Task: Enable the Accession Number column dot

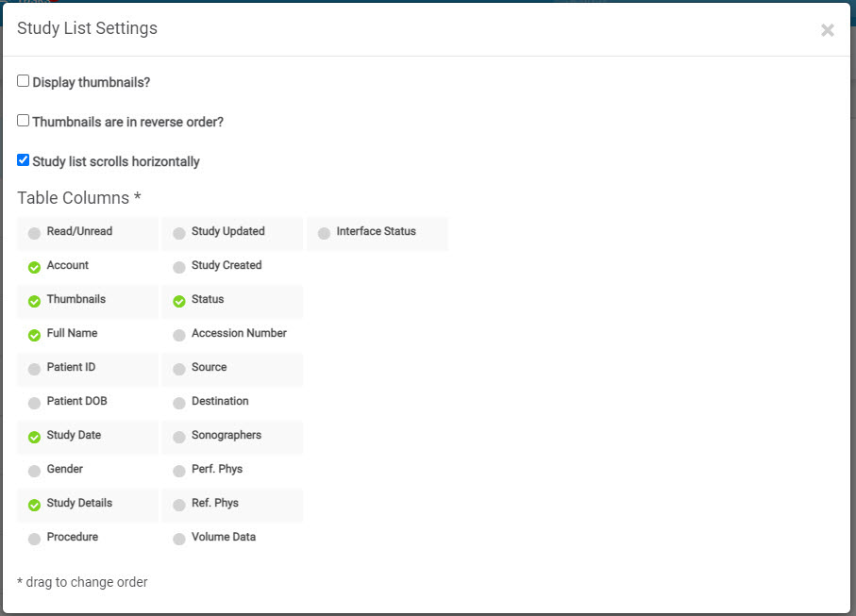Action: click(x=179, y=335)
